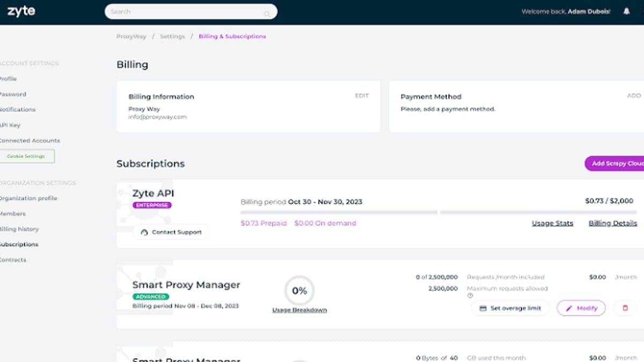Click the $0.73 / $2,000 amount
The height and width of the screenshot is (362, 644).
click(609, 201)
